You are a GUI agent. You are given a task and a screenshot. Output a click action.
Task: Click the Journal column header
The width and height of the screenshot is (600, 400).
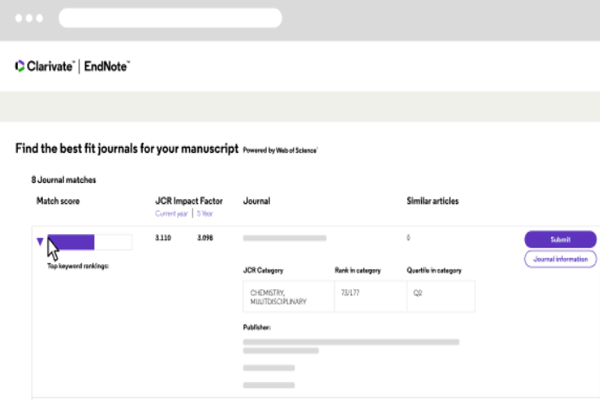point(256,201)
